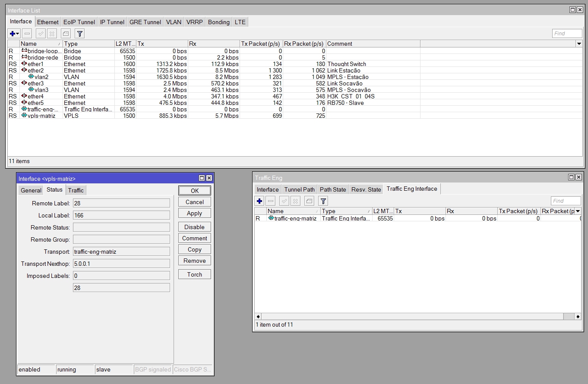Screen dimensions: 588x384
Task: Select the Tunnel Path tab
Action: [x=299, y=189]
